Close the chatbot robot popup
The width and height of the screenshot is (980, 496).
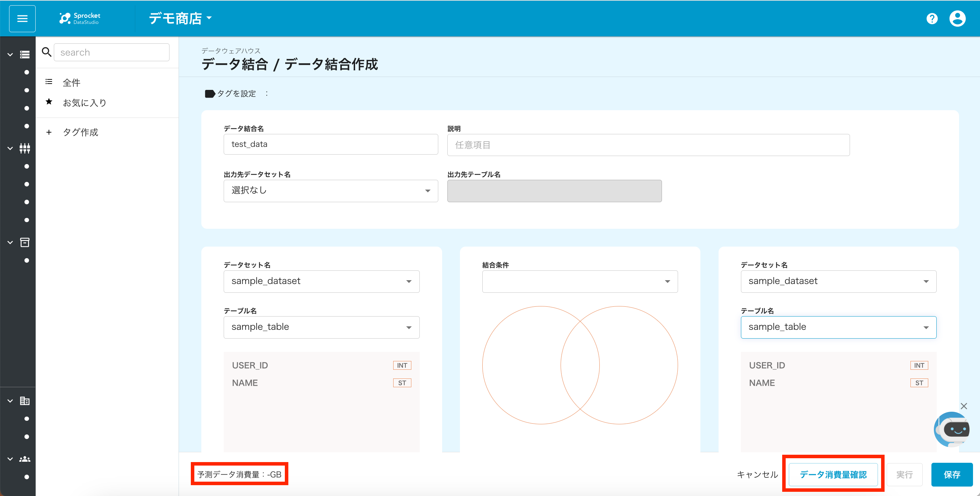[964, 406]
